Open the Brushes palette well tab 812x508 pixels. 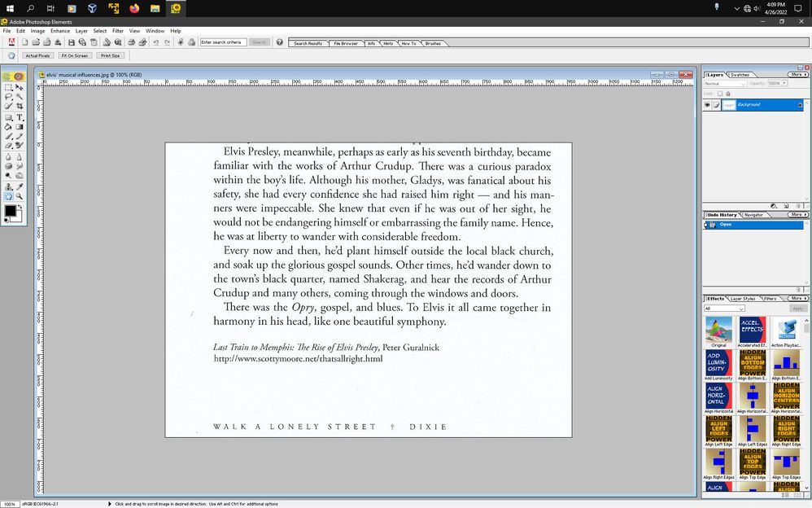pyautogui.click(x=433, y=43)
